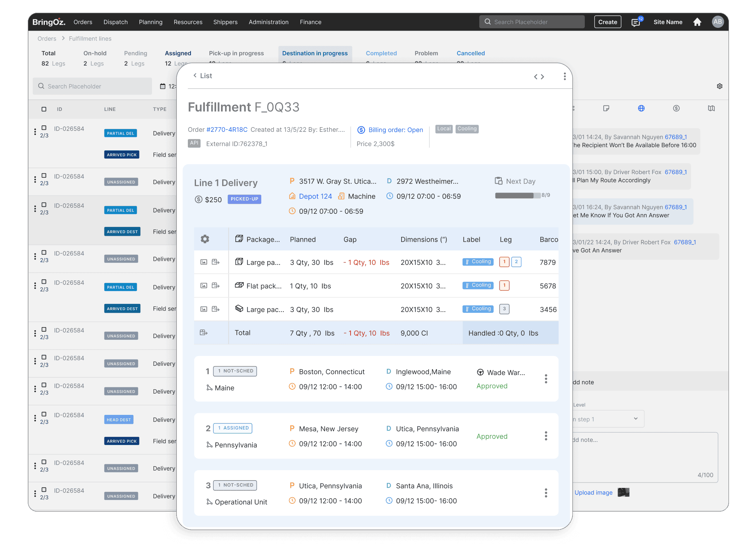Select the Destination in progress tab

pyautogui.click(x=315, y=53)
